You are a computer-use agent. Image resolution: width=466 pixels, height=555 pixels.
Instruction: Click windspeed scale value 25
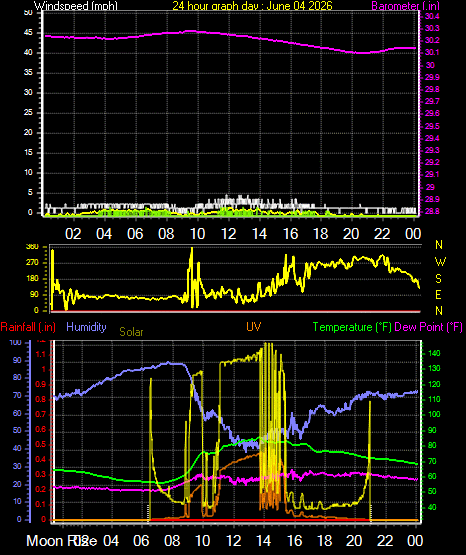click(28, 113)
